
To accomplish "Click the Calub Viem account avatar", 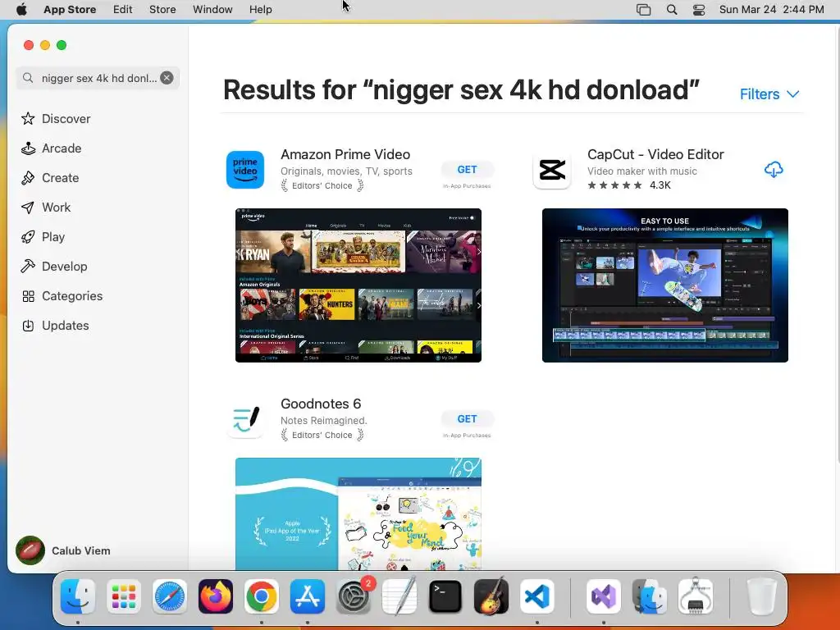I will [x=30, y=550].
